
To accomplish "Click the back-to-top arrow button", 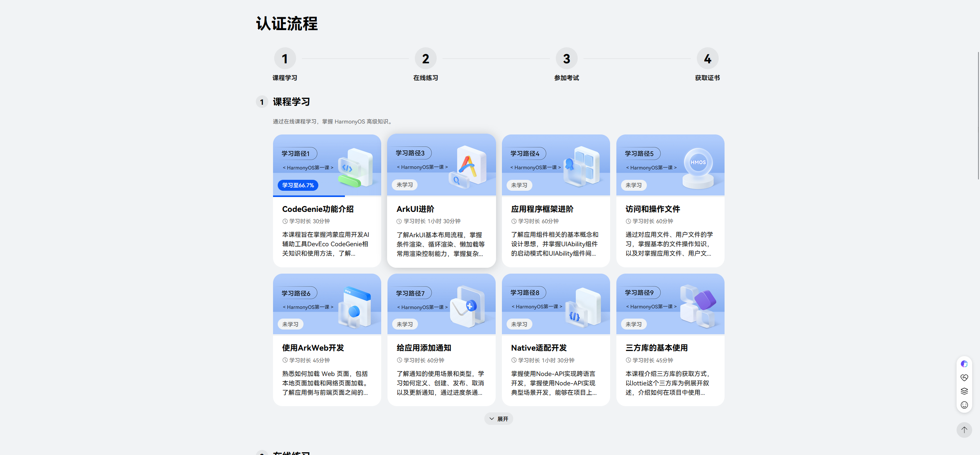I will pyautogui.click(x=964, y=430).
